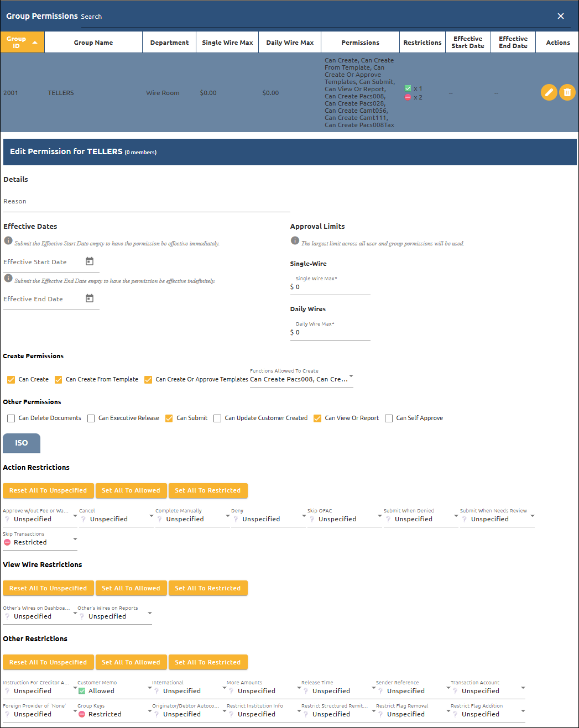Select the ISO tab
Image resolution: width=579 pixels, height=728 pixels.
click(x=22, y=443)
